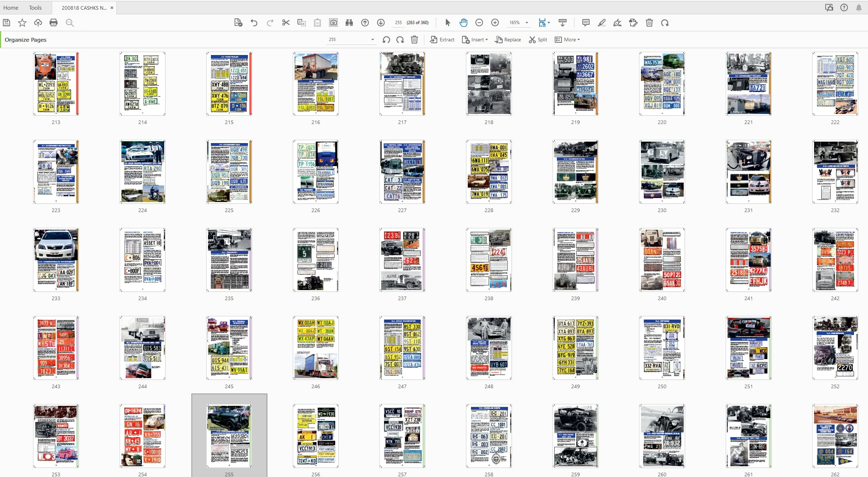Delete selected pages with trash icon
This screenshot has width=868, height=477.
pyautogui.click(x=414, y=40)
